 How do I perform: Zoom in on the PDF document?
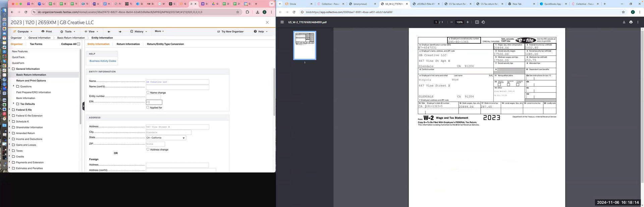468,22
